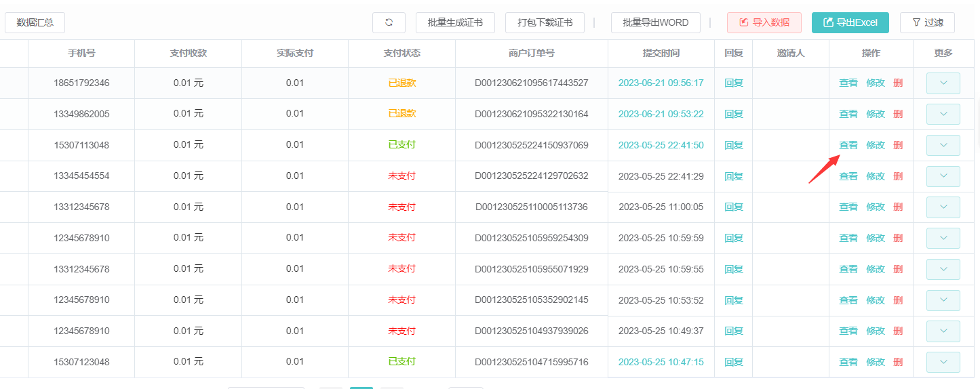Click order number D00123052510471599​5716
The width and height of the screenshot is (980, 389).
point(531,362)
